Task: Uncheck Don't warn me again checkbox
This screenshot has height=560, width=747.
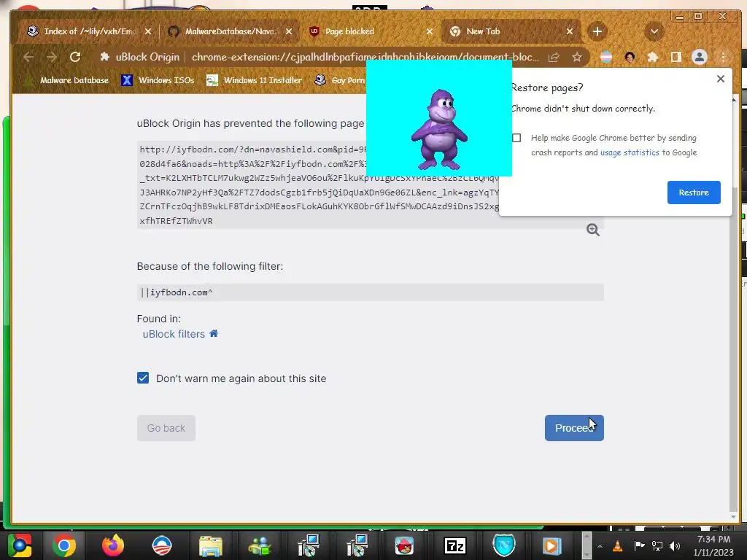Action: (143, 378)
